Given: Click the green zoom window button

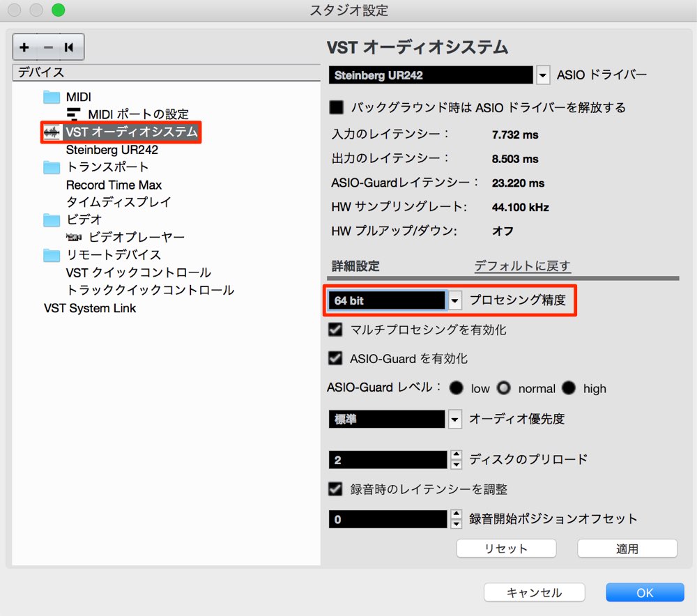Looking at the screenshot, I should (59, 10).
